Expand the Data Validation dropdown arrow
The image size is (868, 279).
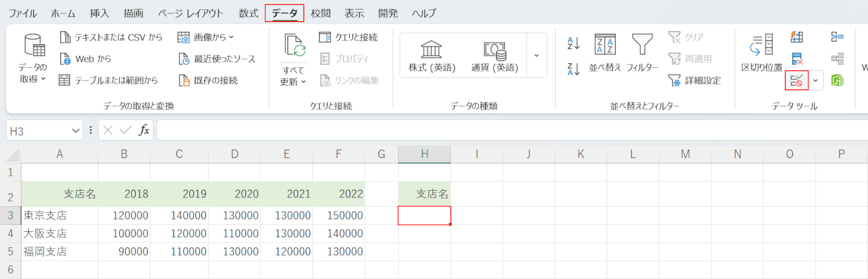[816, 80]
